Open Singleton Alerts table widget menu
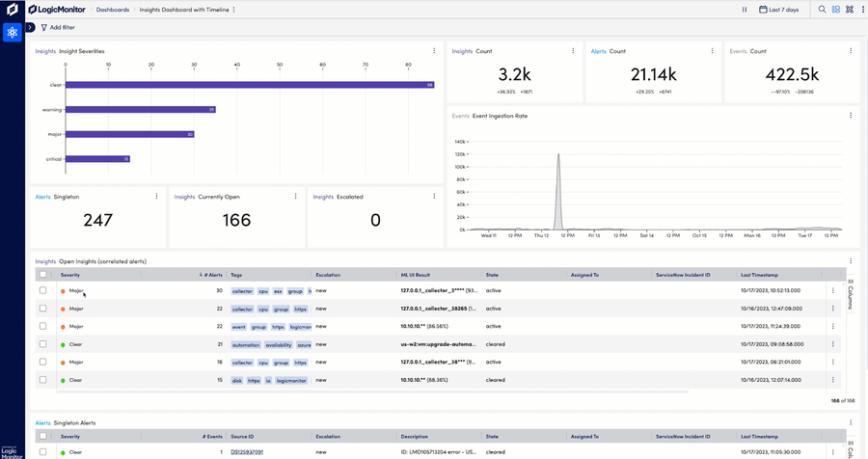Screen dimensions: 868x459 (851, 423)
